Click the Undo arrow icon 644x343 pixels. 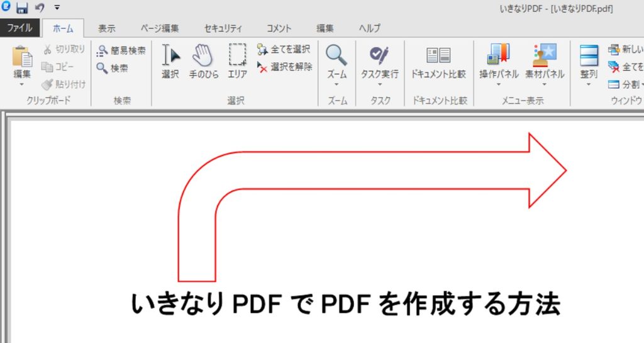pyautogui.click(x=40, y=8)
